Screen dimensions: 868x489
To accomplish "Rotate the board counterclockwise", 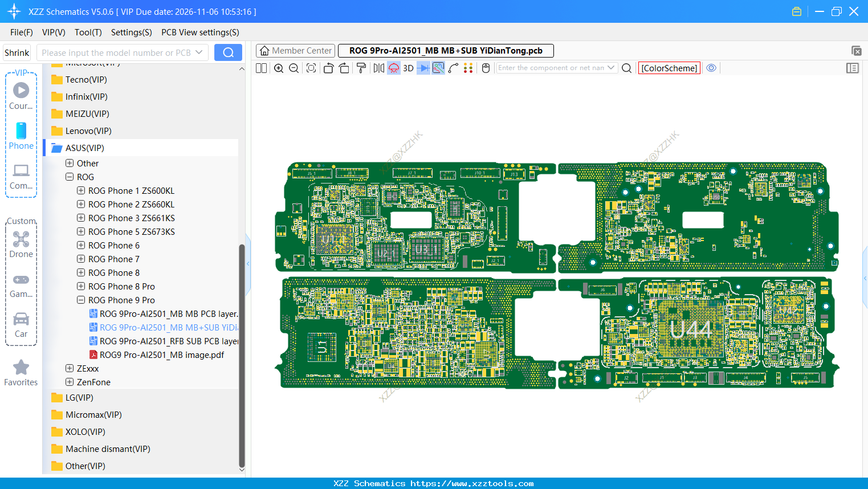I will 328,68.
